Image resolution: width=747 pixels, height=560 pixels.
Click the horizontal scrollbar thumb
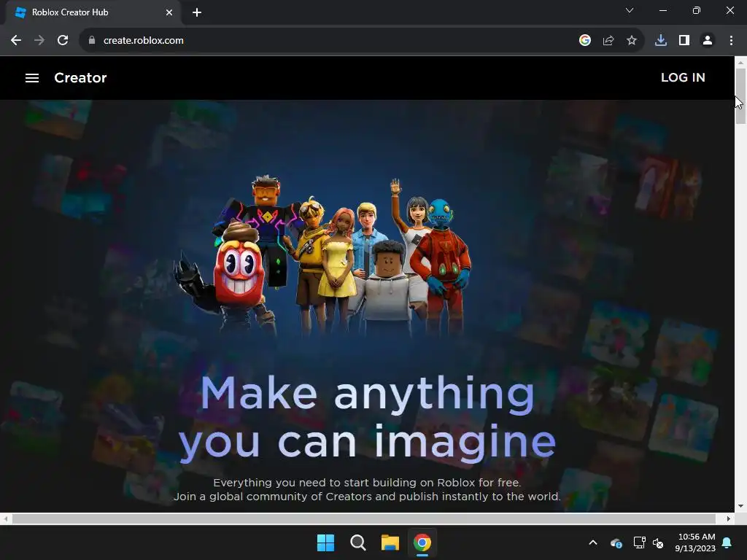point(364,518)
